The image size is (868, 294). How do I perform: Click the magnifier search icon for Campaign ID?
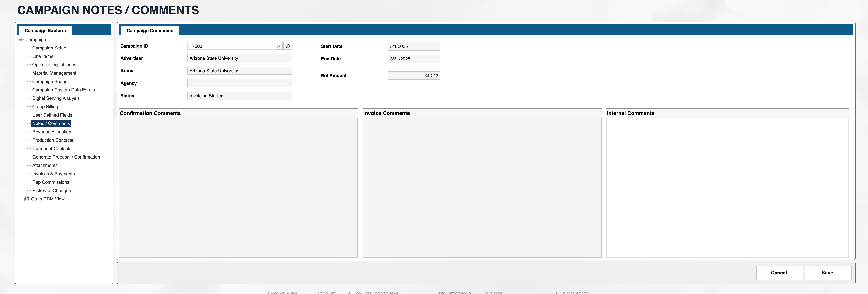pyautogui.click(x=288, y=46)
